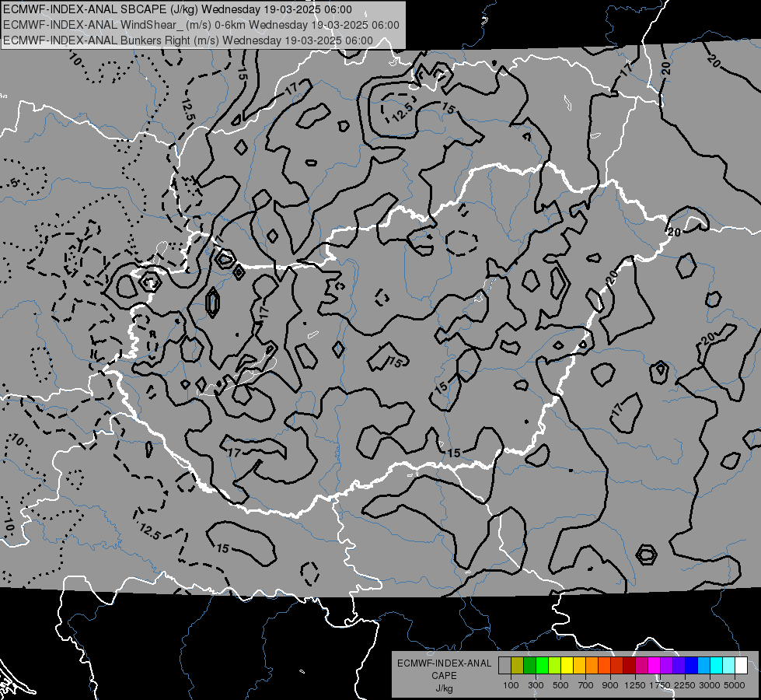The width and height of the screenshot is (761, 700).
Task: Click the Bunkers Right title line
Action: coord(188,40)
